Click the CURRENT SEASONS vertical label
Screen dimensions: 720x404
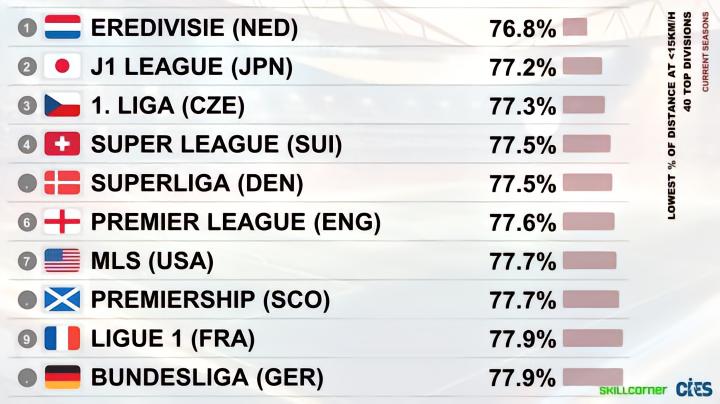[x=705, y=51]
